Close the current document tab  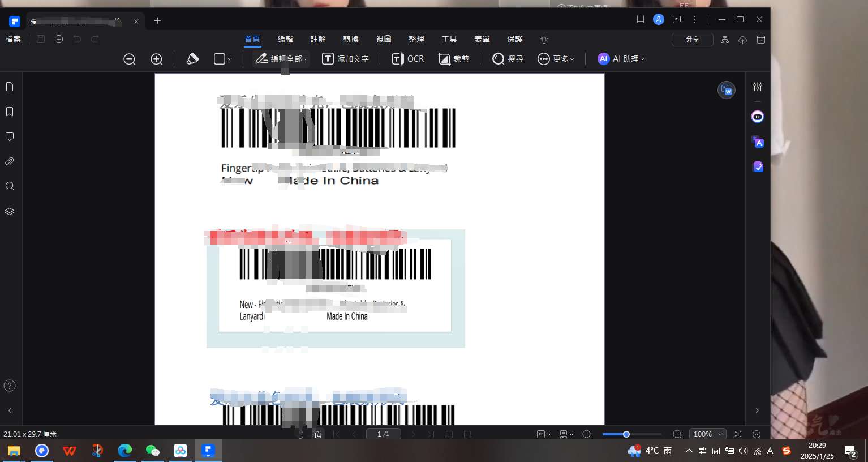point(136,22)
